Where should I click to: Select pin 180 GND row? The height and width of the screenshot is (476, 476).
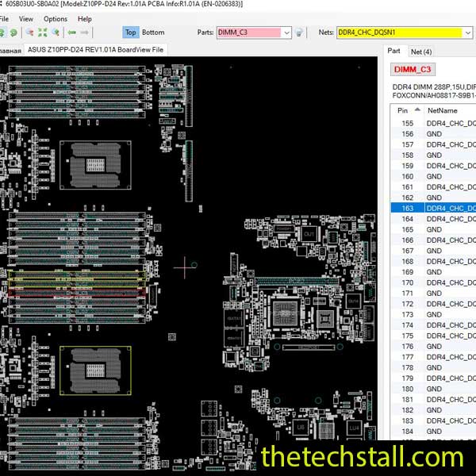433,389
